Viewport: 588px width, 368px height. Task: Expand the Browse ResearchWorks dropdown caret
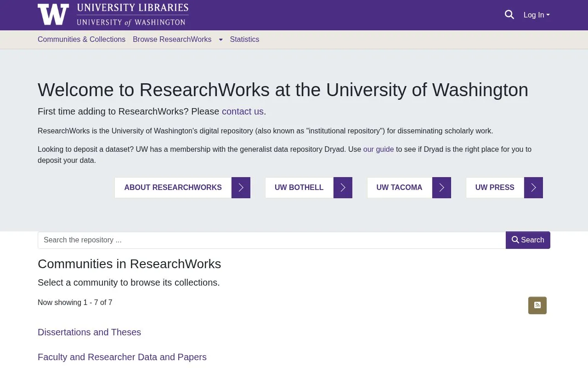tap(220, 40)
